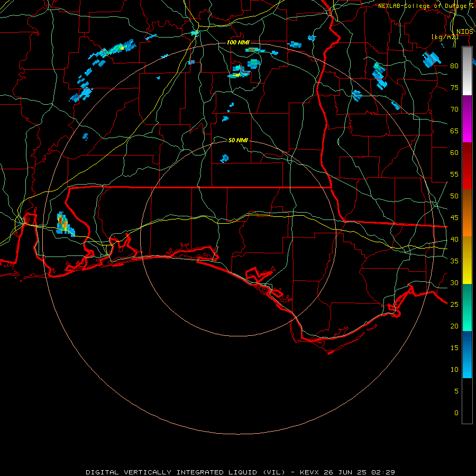Screen dimensions: 476x476
Task: Click the color scale value 70
Action: point(454,109)
